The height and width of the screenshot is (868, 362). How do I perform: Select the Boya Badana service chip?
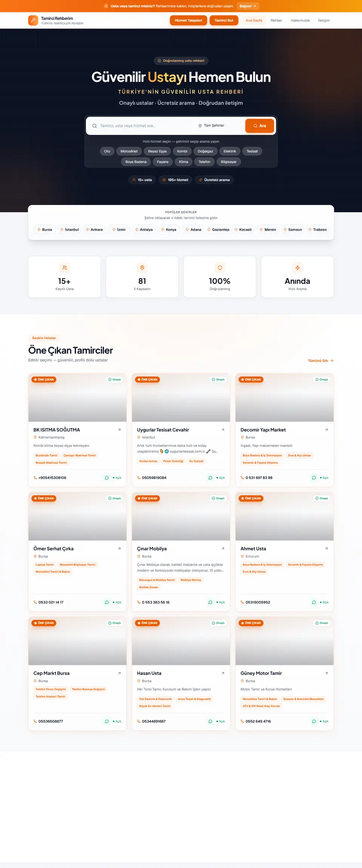[x=136, y=162]
